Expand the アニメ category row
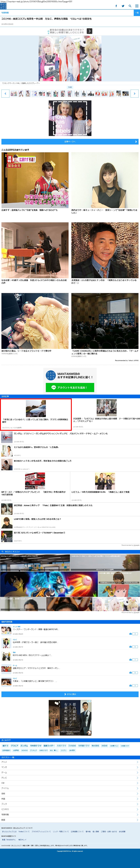The width and height of the screenshot is (140, 868). (x=70, y=762)
